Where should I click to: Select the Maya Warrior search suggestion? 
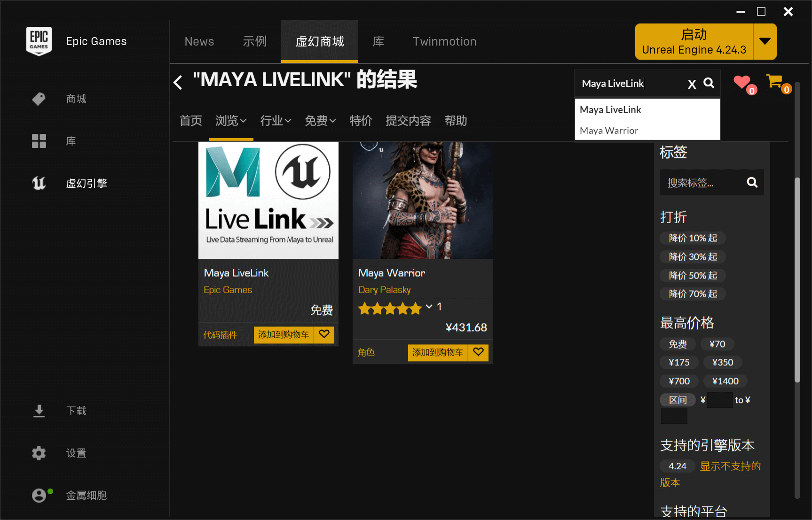tap(647, 131)
